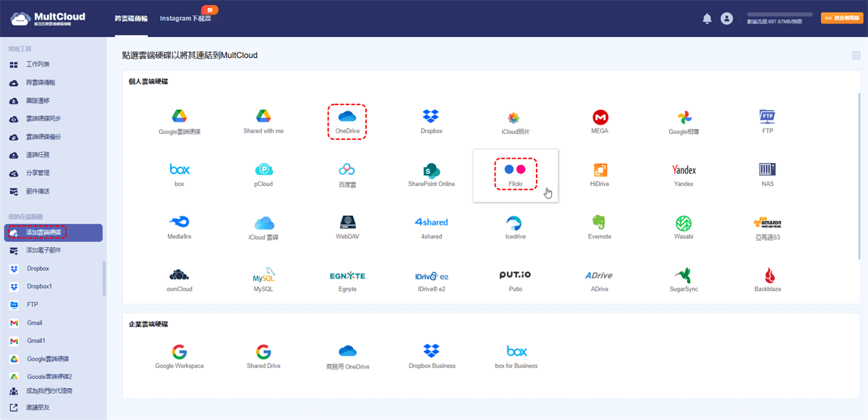
Task: Add a NAS drive
Action: tap(767, 169)
